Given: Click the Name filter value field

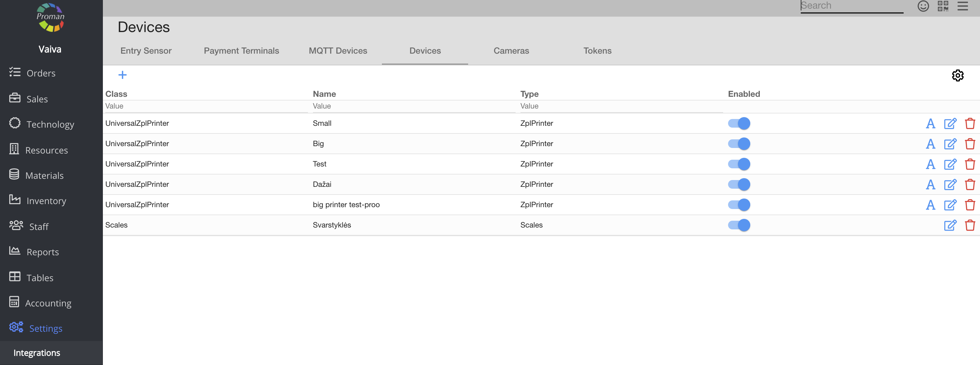Looking at the screenshot, I should (x=413, y=106).
